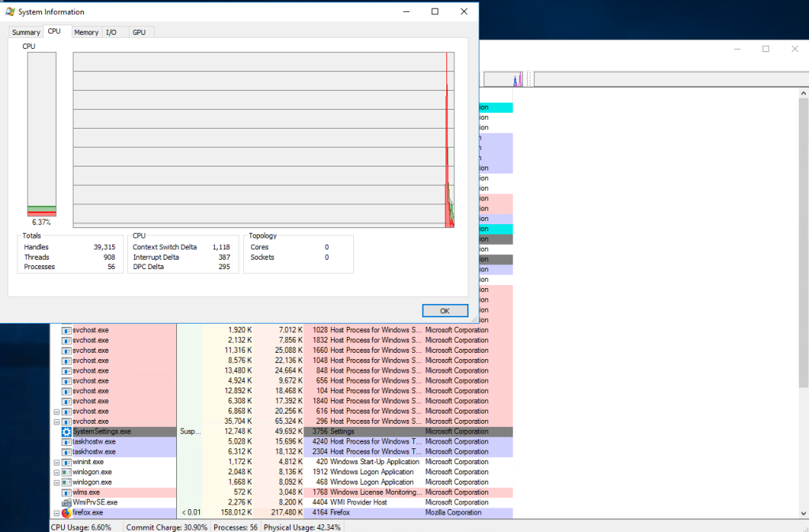Screen dimensions: 809x532
Task: Switch to the I/O tab
Action: tap(111, 32)
